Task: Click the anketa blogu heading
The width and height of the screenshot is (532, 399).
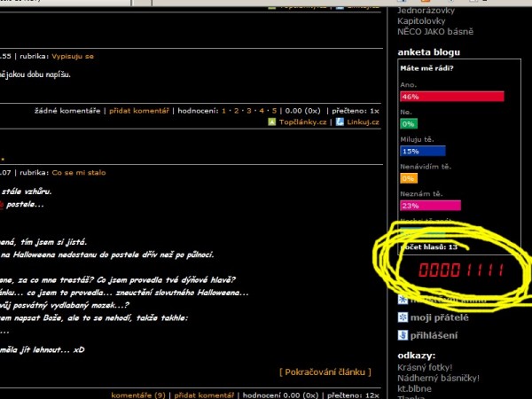Action: [x=429, y=52]
